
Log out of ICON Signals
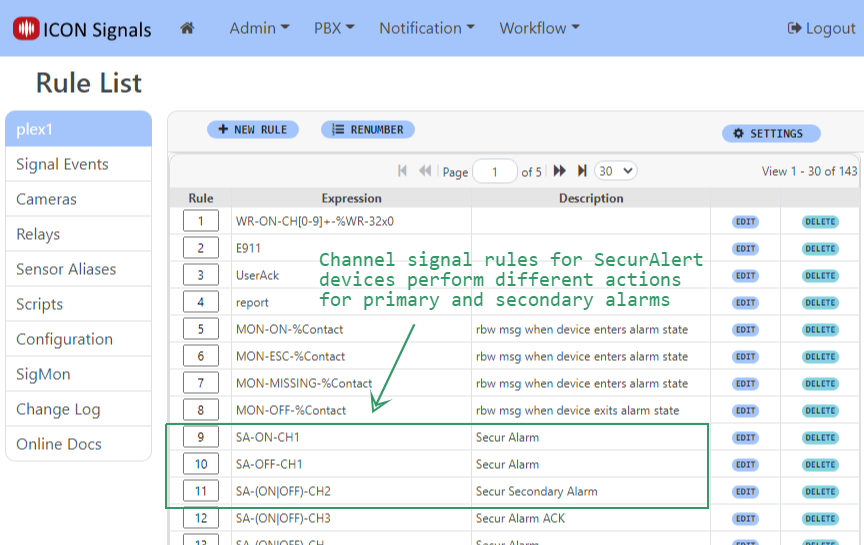click(x=821, y=28)
